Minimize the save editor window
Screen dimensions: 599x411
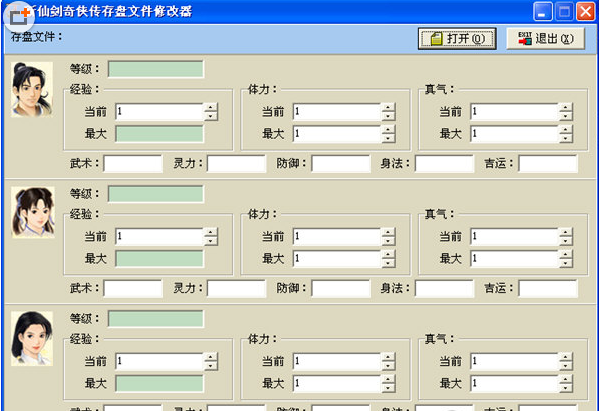point(542,11)
